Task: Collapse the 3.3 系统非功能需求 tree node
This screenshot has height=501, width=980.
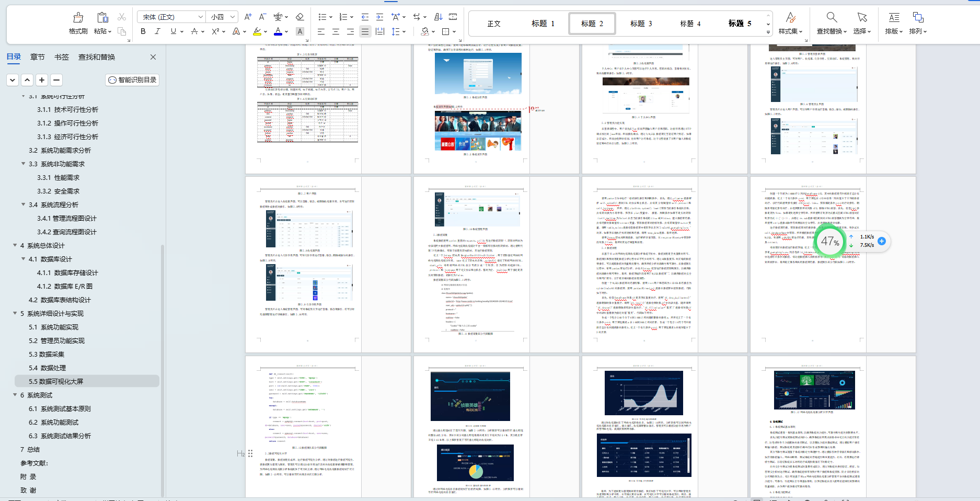Action: (23, 164)
